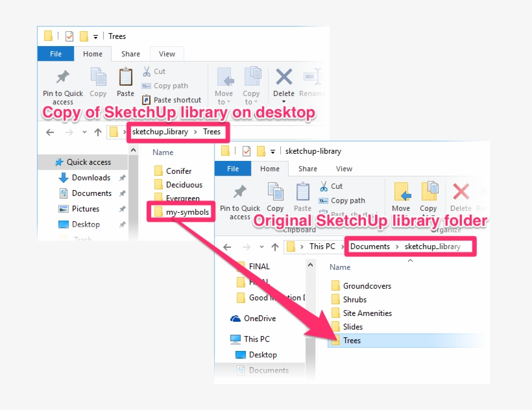Open Quick access toolbar dropdown in sketchup-library title bar
Viewport: 532px width, 410px height.
272,152
